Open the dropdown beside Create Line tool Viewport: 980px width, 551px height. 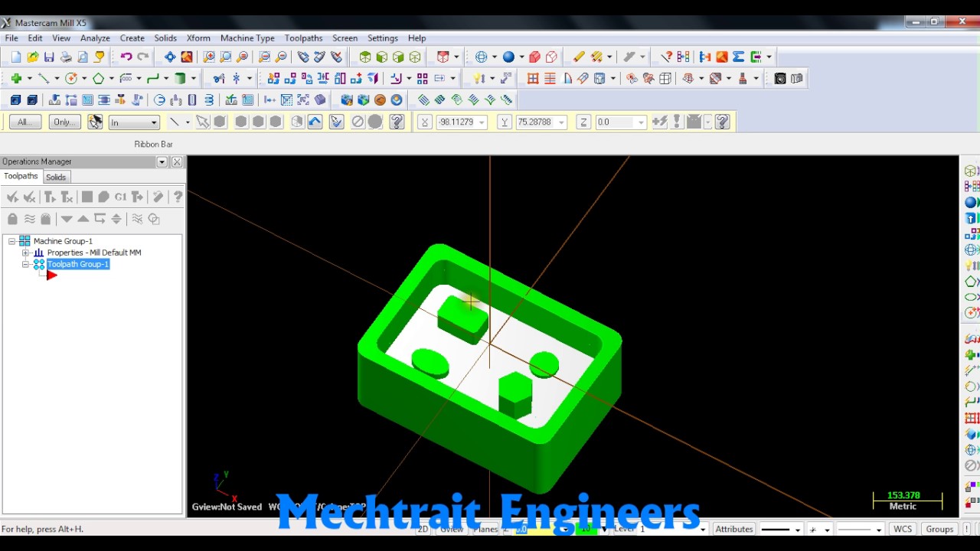[57, 78]
